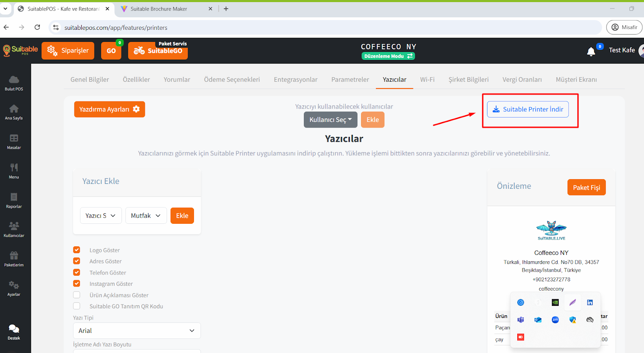Uncheck Telefon Göster checkbox
The height and width of the screenshot is (353, 644).
(76, 272)
